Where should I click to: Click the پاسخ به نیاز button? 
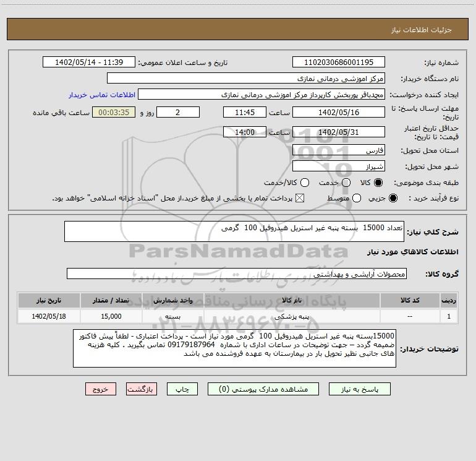tap(359, 389)
